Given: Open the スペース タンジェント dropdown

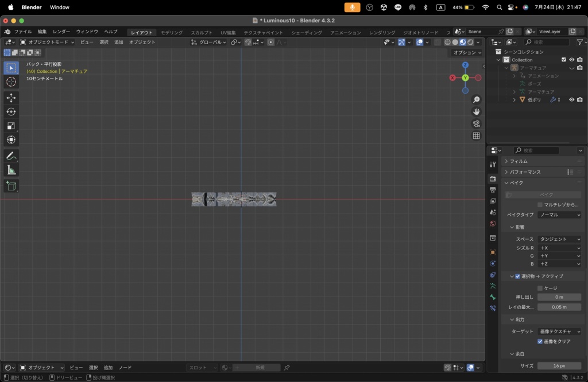Looking at the screenshot, I should click(559, 239).
